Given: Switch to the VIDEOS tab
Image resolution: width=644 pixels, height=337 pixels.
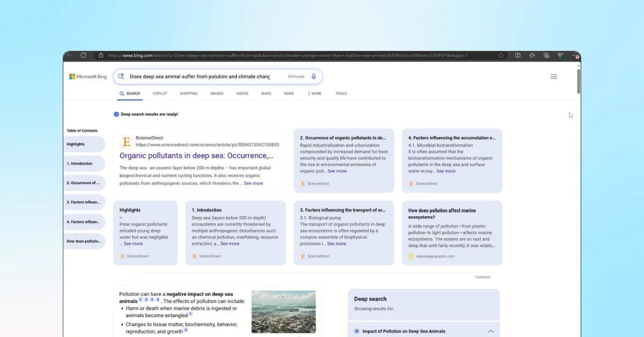Looking at the screenshot, I should [242, 93].
